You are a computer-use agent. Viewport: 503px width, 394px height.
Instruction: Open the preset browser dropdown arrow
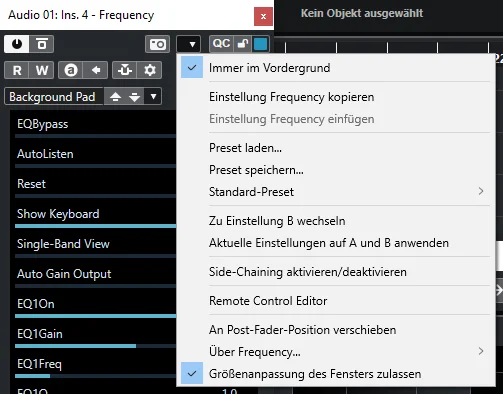coord(153,97)
